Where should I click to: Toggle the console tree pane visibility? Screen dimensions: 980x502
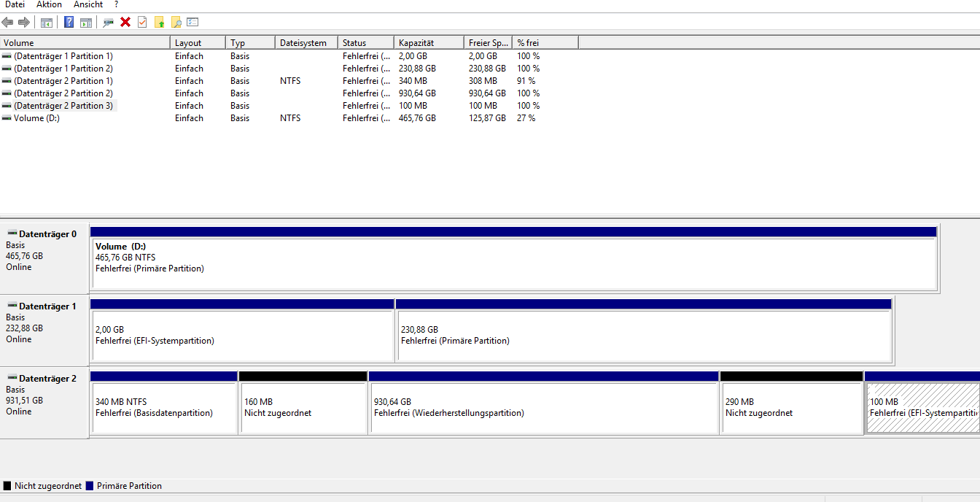47,22
